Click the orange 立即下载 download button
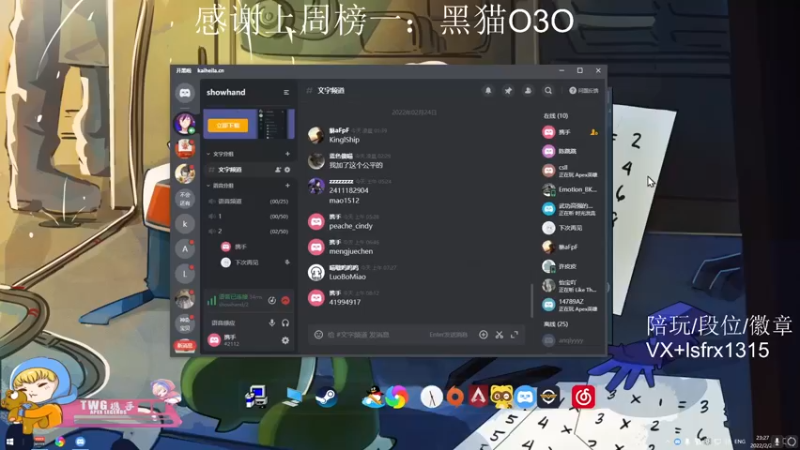The image size is (800, 450). click(x=228, y=126)
